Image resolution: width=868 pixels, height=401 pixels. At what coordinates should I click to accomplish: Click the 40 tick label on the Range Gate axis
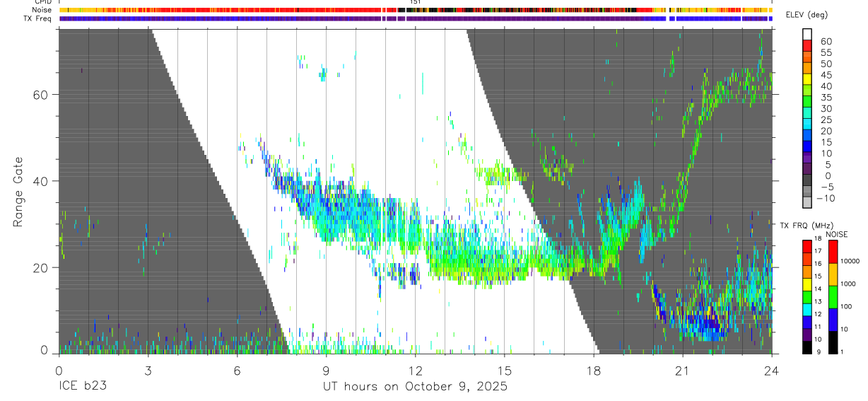[40, 181]
